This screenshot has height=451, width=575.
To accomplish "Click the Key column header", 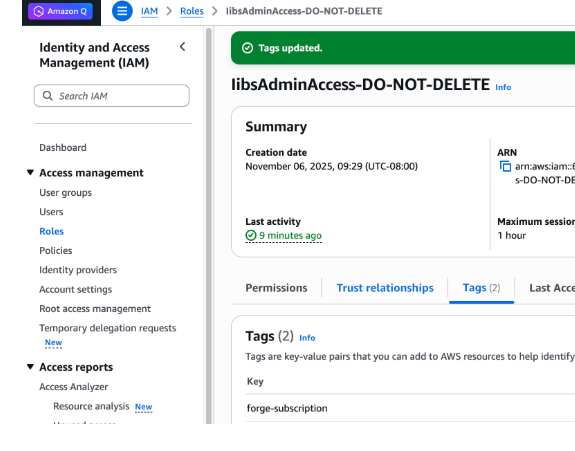I will point(255,381).
